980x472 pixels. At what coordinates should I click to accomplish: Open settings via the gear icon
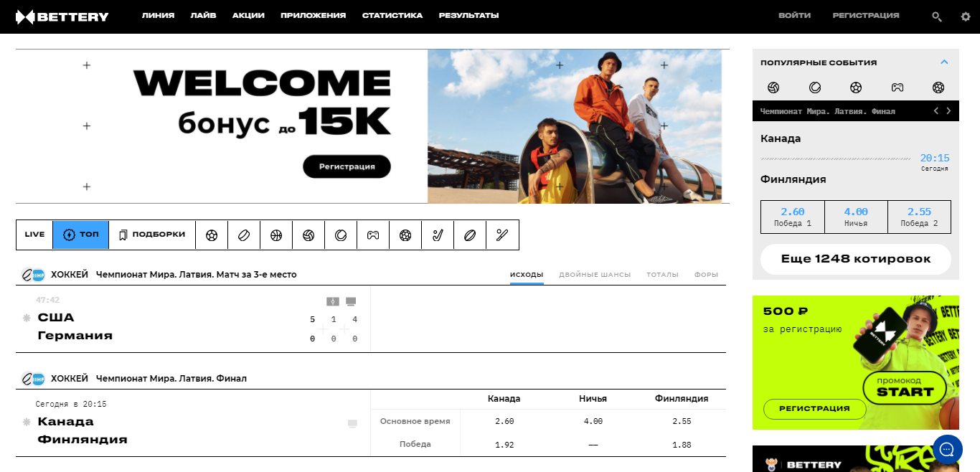pyautogui.click(x=966, y=16)
